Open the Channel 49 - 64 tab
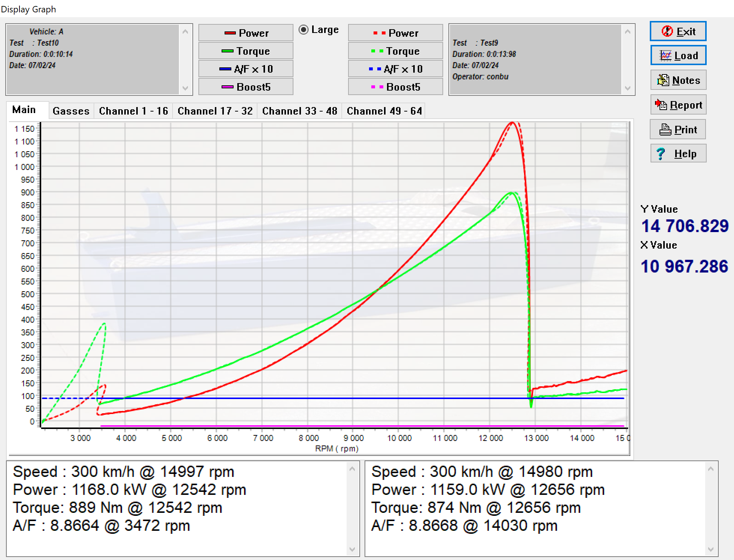Image resolution: width=734 pixels, height=560 pixels. click(384, 111)
